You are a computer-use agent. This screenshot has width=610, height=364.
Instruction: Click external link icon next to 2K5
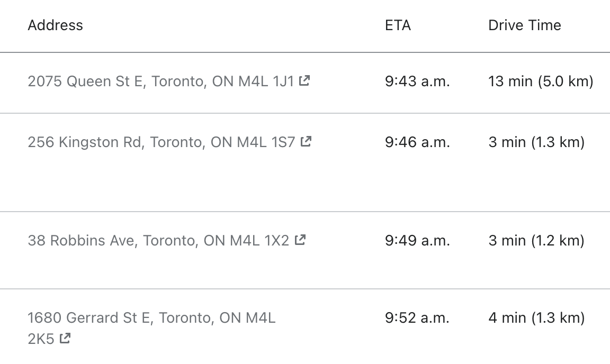click(x=65, y=338)
